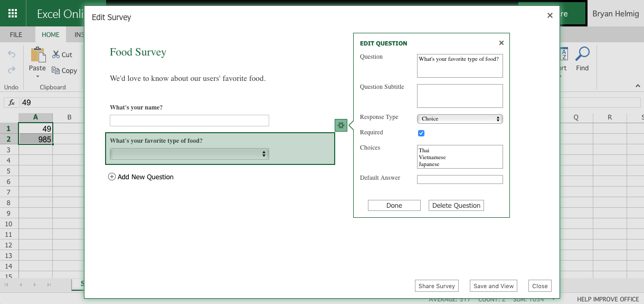The image size is (644, 304).
Task: Click the Share Survey button
Action: pos(437,286)
